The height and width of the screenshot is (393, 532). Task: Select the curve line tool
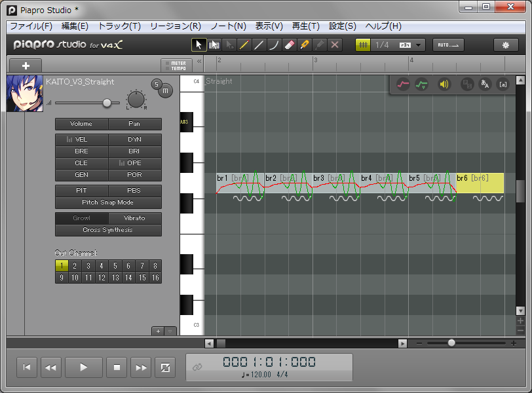pyautogui.click(x=274, y=45)
